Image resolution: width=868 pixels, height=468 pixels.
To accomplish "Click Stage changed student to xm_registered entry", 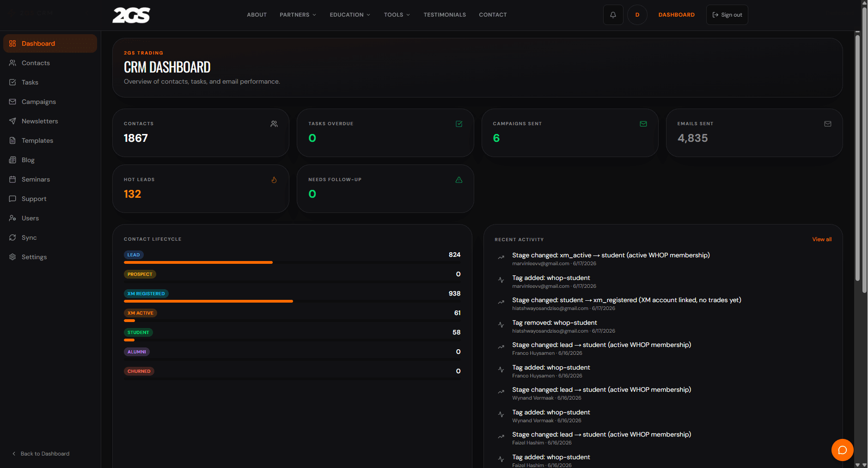I will [663, 304].
